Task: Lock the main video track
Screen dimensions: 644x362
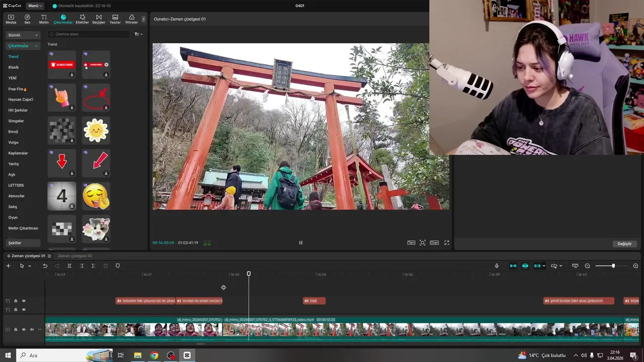Action: pyautogui.click(x=16, y=330)
